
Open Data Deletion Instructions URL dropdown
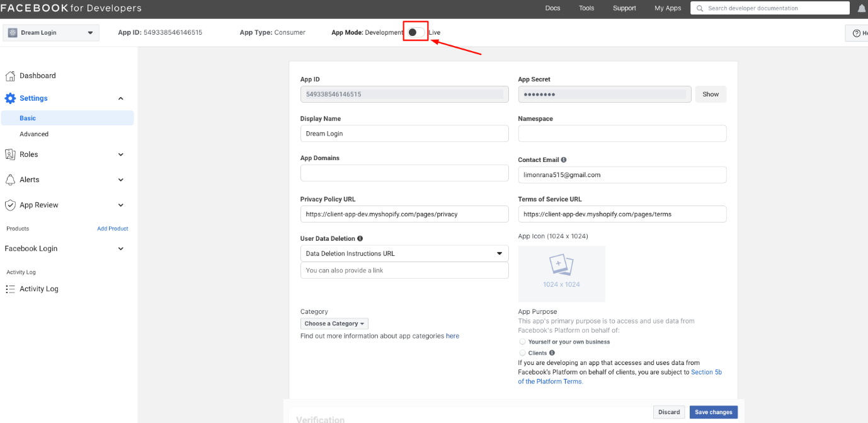[404, 253]
